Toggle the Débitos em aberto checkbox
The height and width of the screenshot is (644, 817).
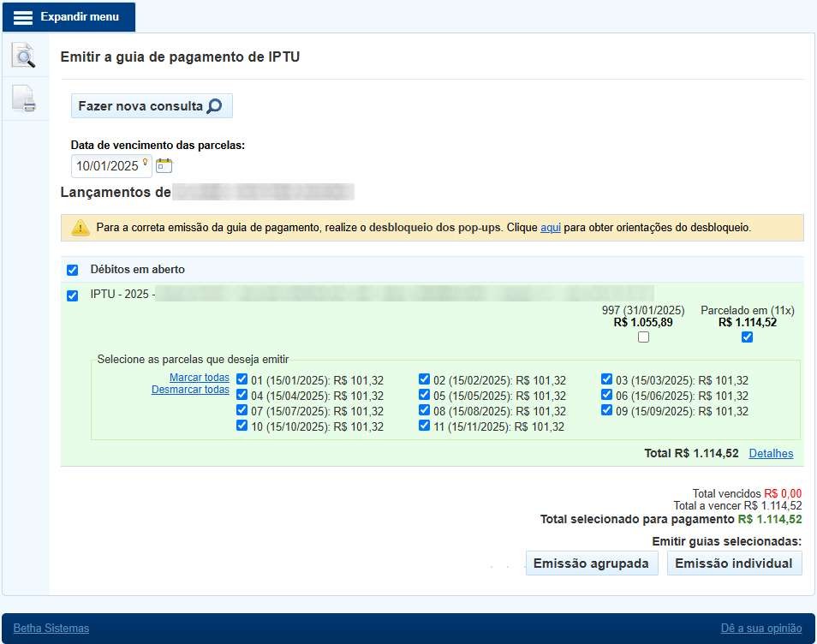click(x=73, y=271)
